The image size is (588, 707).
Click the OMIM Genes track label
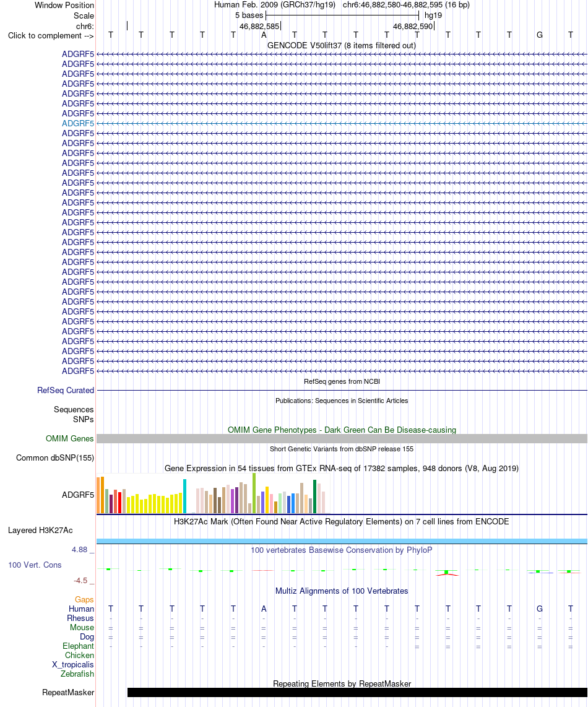[69, 439]
